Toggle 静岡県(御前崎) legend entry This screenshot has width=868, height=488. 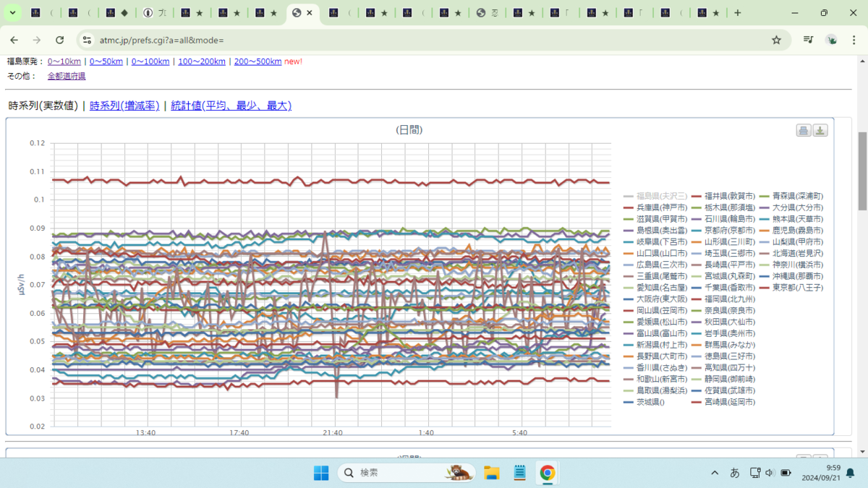[x=723, y=378]
